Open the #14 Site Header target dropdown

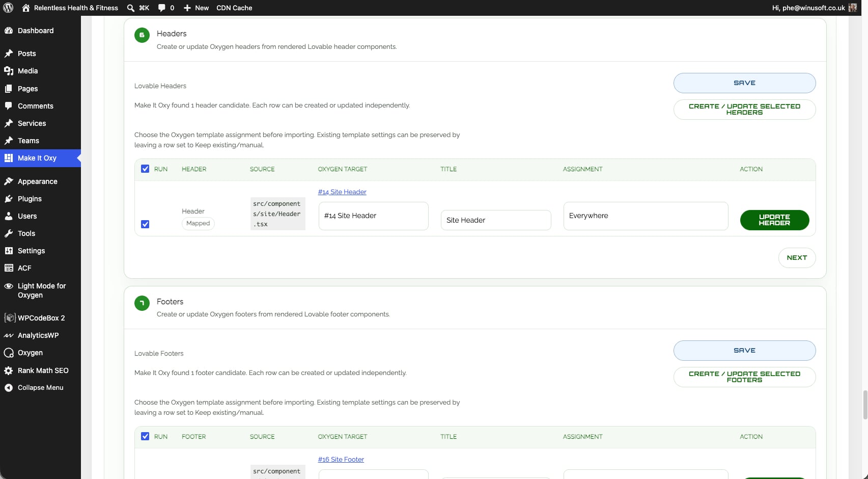374,216
